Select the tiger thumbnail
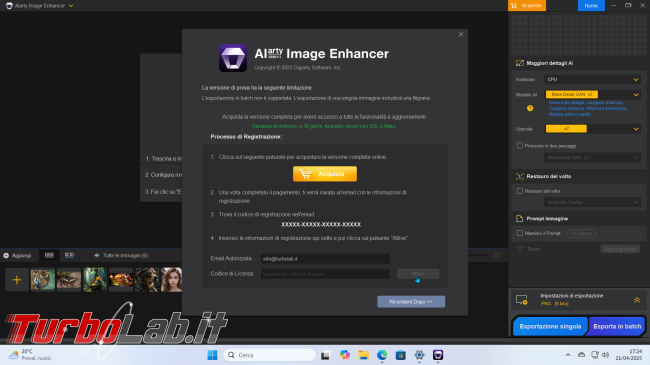Image resolution: width=650 pixels, height=365 pixels. (43, 280)
